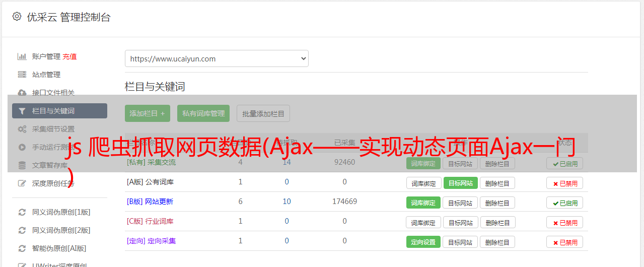Screen dimensions: 644x267
Task: Click the 批量添加栏目 button
Action: coord(263,113)
